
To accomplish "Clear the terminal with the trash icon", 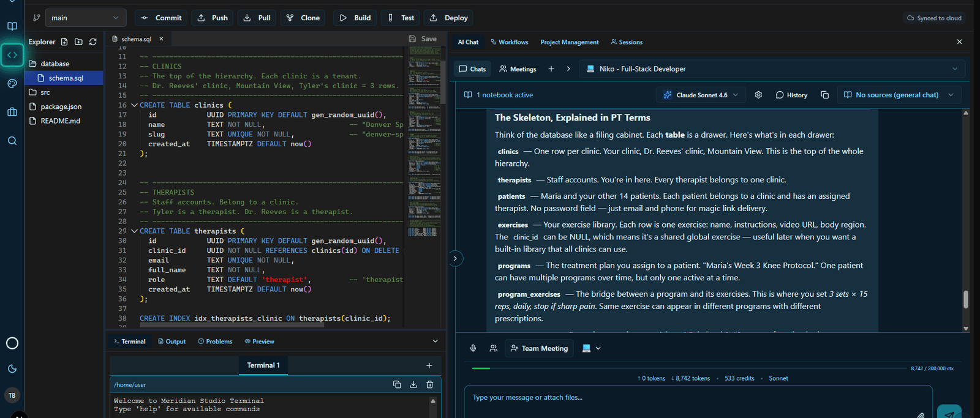I will click(429, 384).
